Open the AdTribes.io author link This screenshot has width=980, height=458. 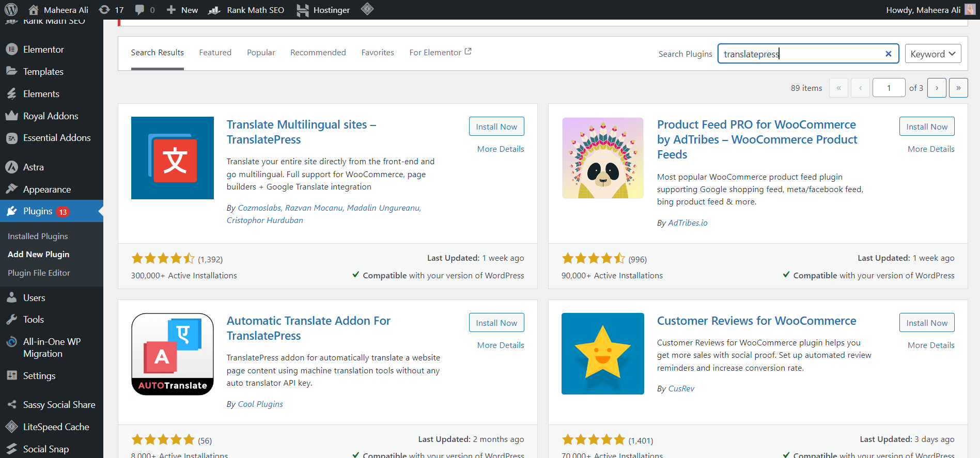(x=688, y=223)
